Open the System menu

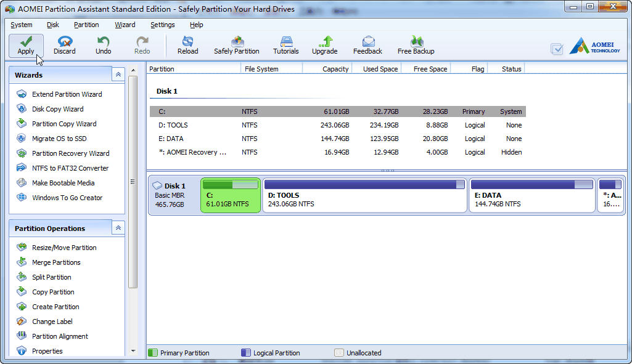22,25
